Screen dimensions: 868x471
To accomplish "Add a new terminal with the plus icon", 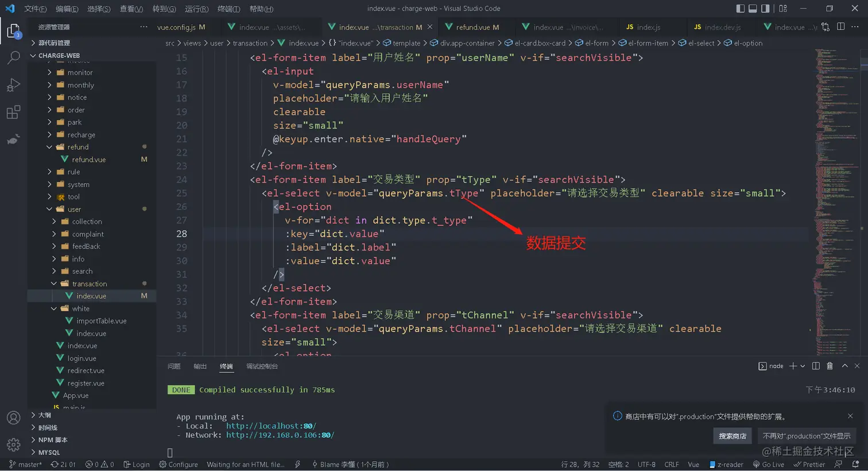I will (793, 366).
